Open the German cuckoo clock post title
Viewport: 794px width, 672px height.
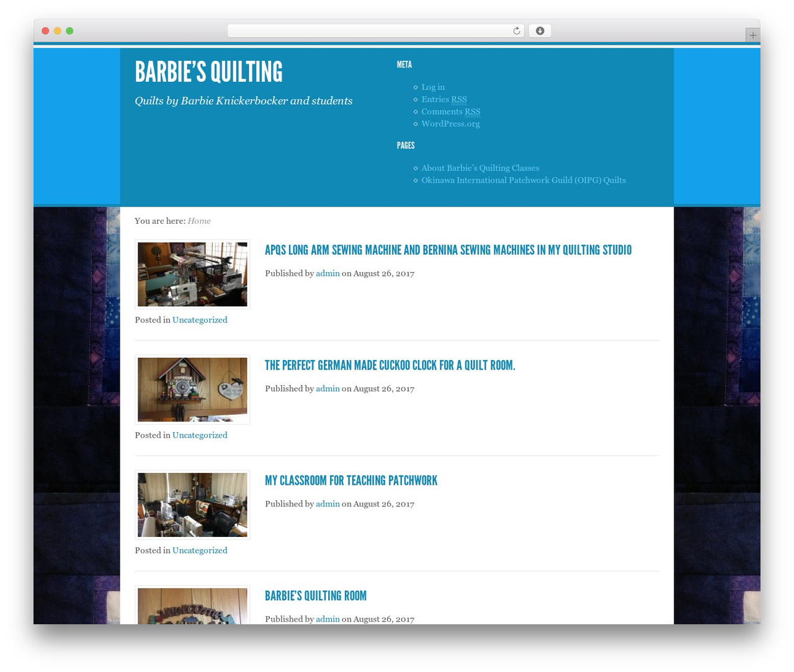point(390,366)
